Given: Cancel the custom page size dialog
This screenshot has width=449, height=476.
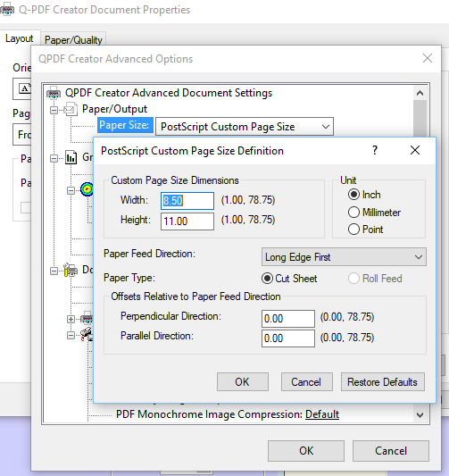Looking at the screenshot, I should (306, 382).
